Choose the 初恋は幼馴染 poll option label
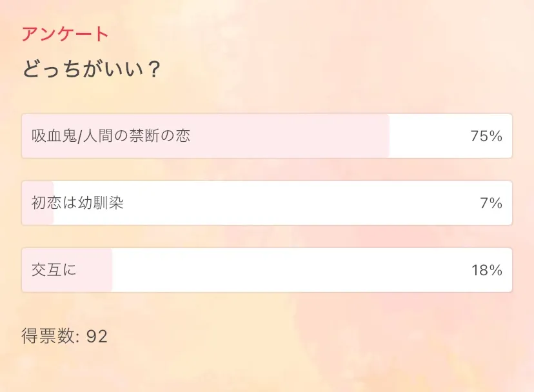This screenshot has width=534, height=392. (77, 203)
